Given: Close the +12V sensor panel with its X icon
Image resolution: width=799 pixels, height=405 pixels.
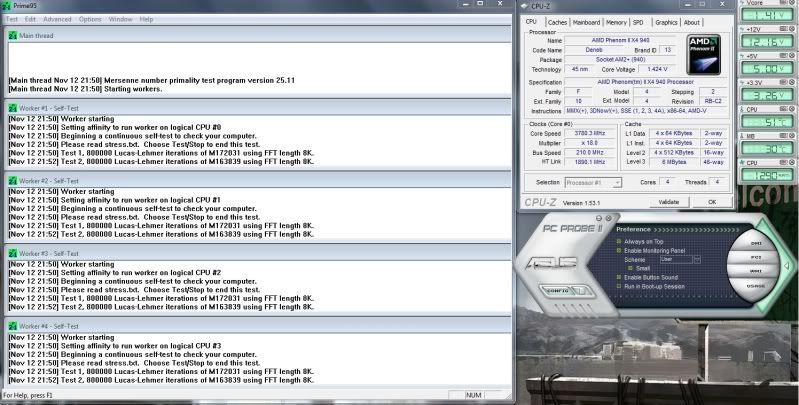Looking at the screenshot, I should (792, 29).
